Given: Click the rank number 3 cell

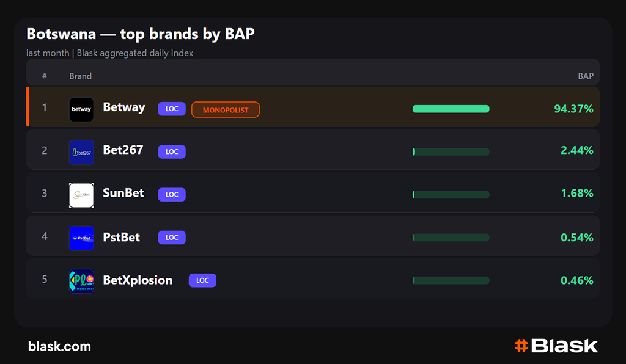Looking at the screenshot, I should click(44, 194).
